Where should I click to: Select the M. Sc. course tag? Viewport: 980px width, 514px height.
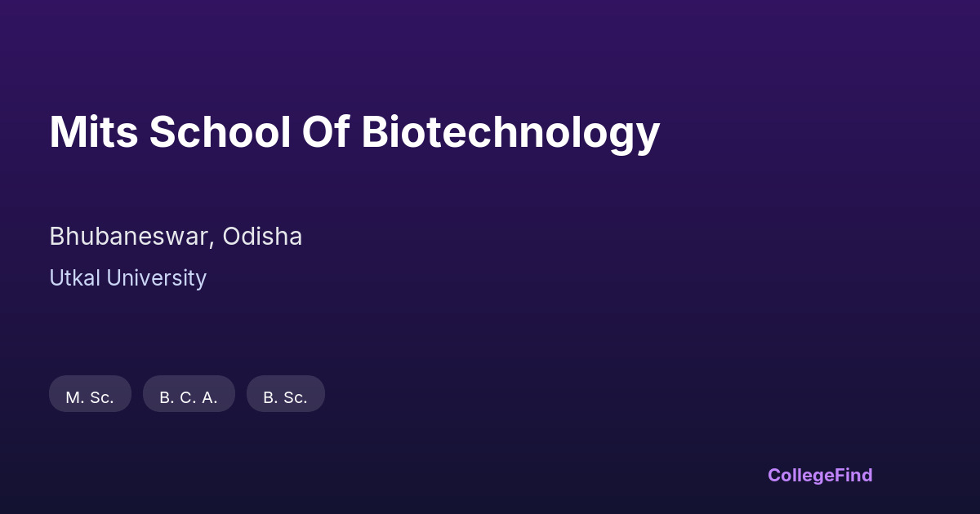pyautogui.click(x=90, y=397)
